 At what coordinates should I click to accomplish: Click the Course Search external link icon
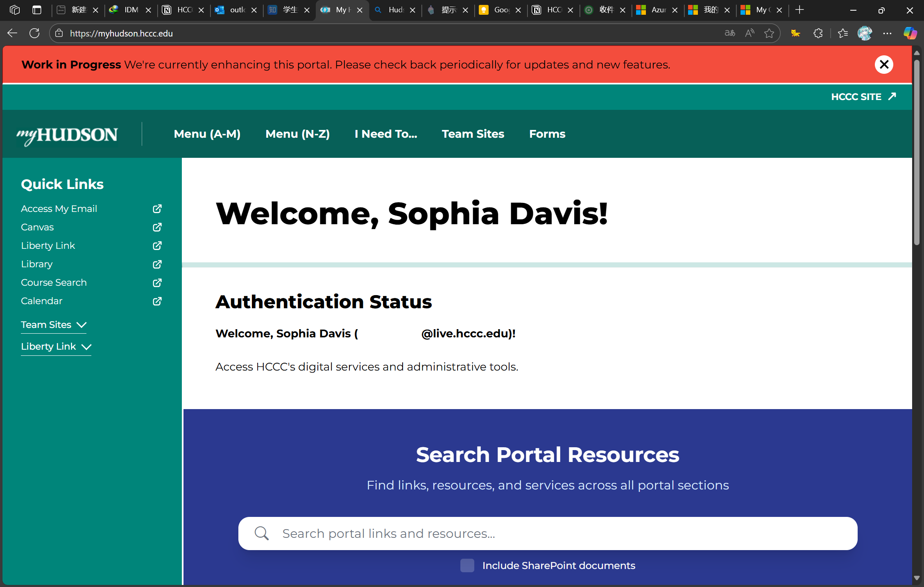point(157,283)
